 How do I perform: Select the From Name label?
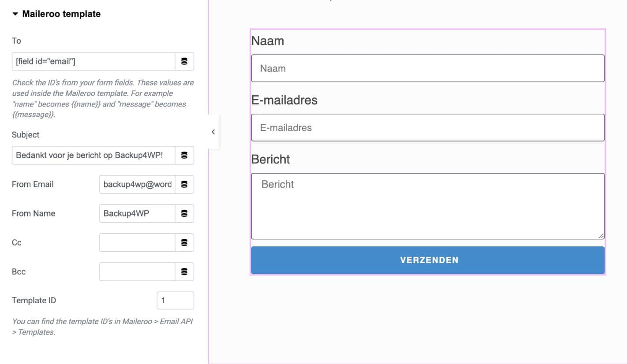[34, 214]
